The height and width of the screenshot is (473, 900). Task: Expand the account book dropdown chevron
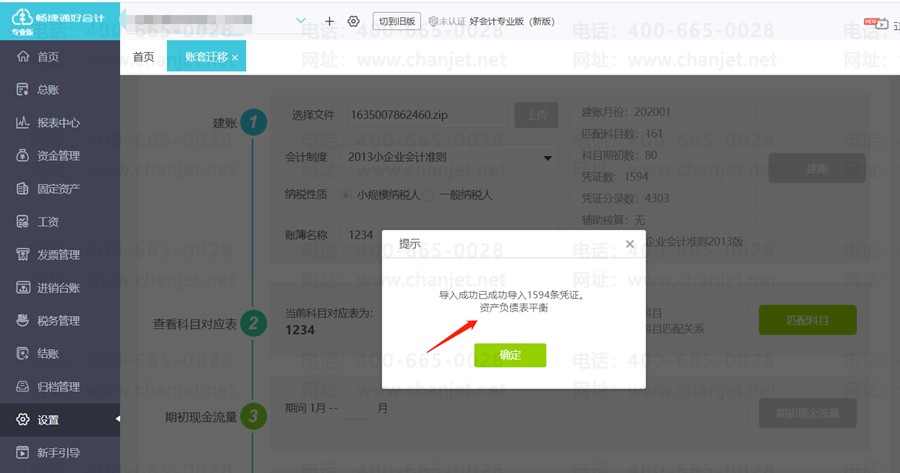point(300,21)
